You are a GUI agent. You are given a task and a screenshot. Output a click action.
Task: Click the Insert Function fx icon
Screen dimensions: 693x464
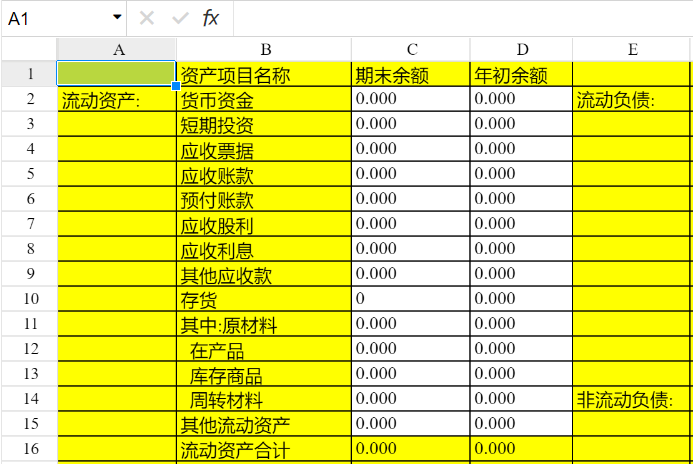pyautogui.click(x=210, y=18)
